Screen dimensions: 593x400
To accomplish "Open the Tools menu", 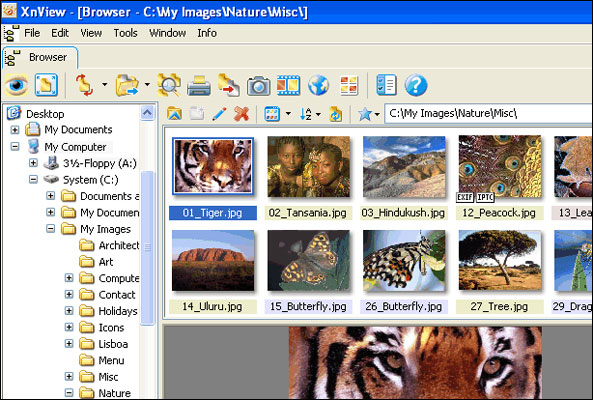I will point(126,33).
